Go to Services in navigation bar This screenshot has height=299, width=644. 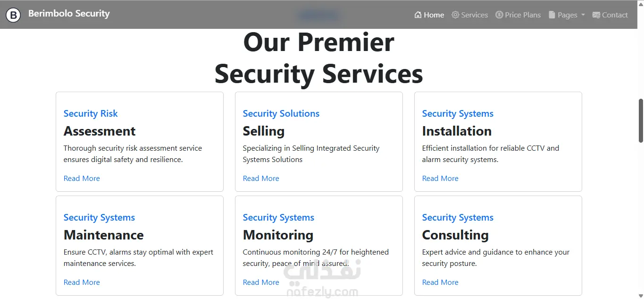(474, 15)
